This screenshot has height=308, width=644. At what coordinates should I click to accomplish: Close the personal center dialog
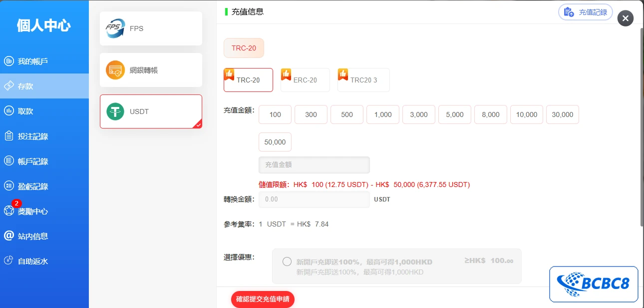coord(626,18)
